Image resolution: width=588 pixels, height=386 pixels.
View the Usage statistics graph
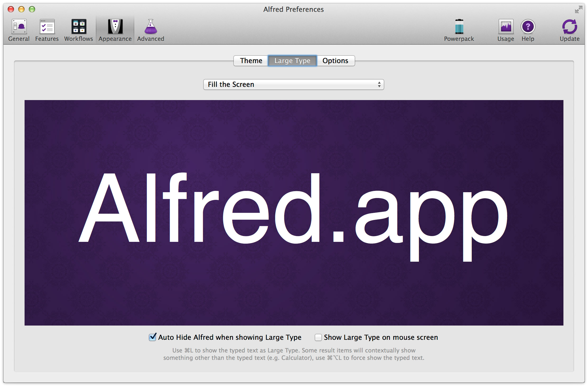point(506,30)
